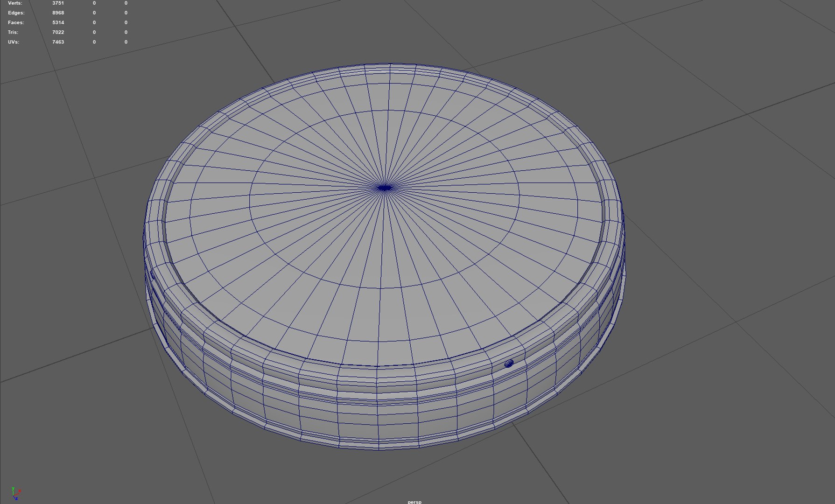Click the Edges count value 8968
The width and height of the screenshot is (835, 504).
58,13
